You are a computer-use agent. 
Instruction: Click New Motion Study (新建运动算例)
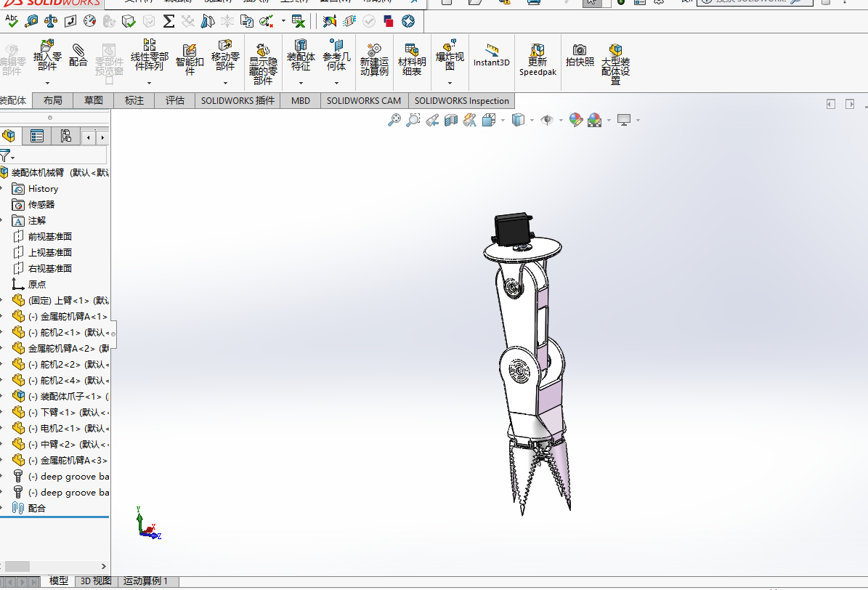pos(374,60)
